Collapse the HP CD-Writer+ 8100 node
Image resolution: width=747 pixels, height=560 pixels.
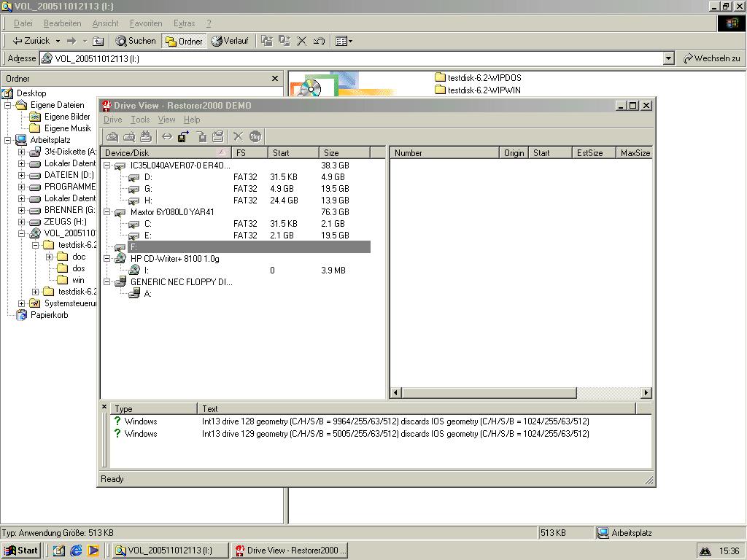tap(107, 259)
